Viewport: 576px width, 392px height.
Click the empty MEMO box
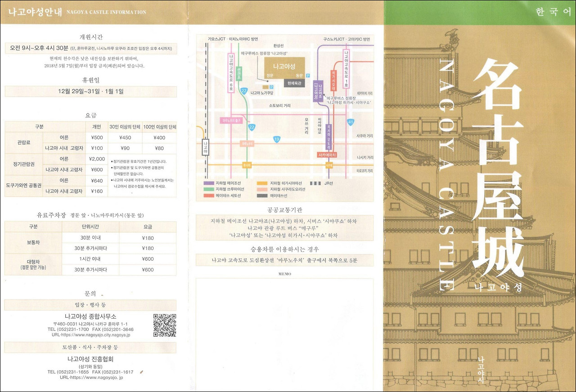pos(284,334)
